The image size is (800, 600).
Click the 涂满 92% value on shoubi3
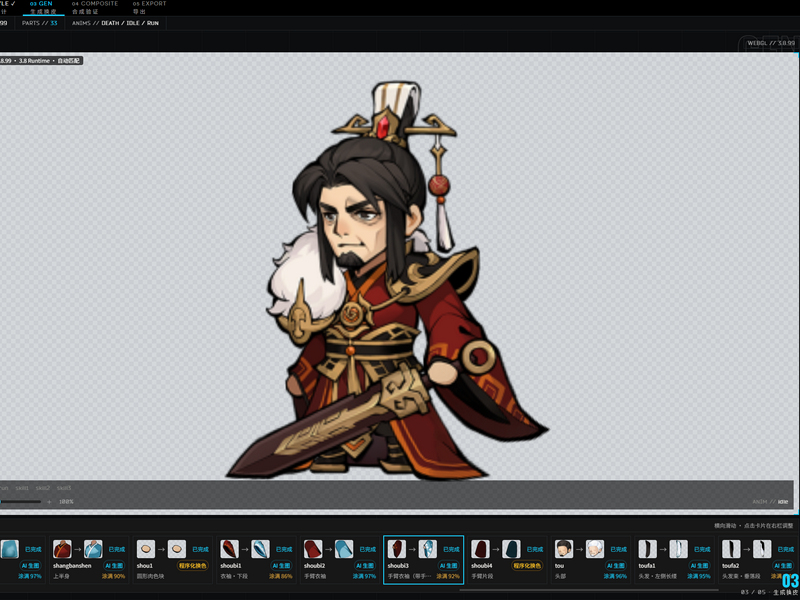[x=448, y=577]
